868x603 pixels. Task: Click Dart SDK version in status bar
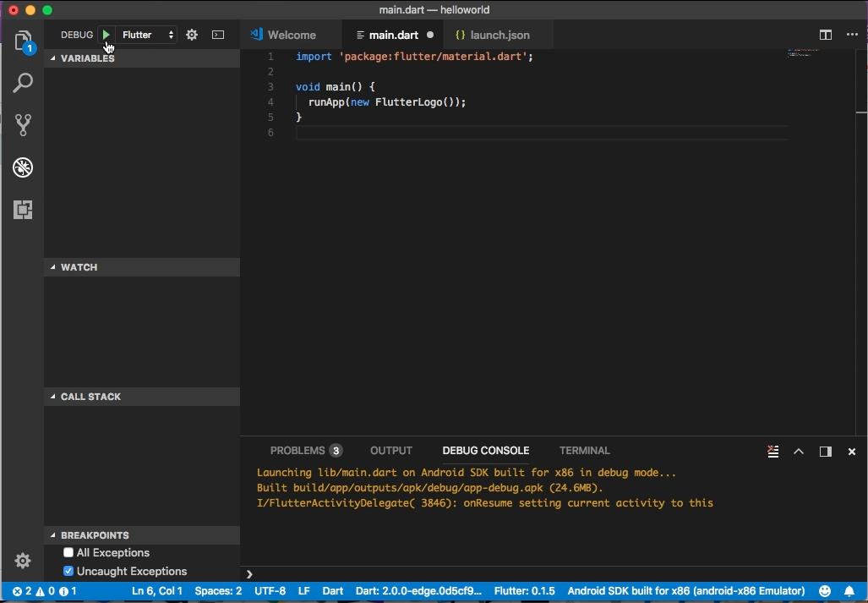point(418,591)
